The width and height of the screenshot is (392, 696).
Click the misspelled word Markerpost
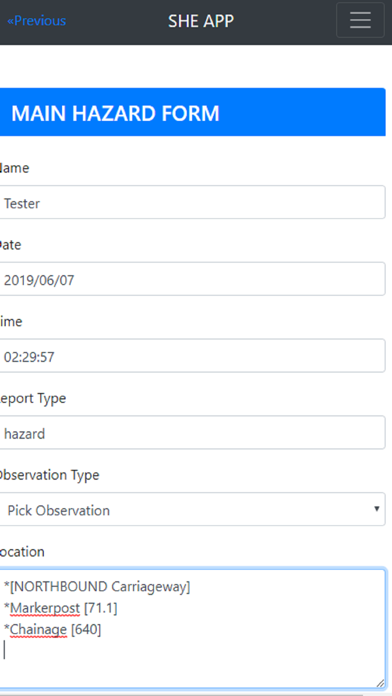point(45,608)
